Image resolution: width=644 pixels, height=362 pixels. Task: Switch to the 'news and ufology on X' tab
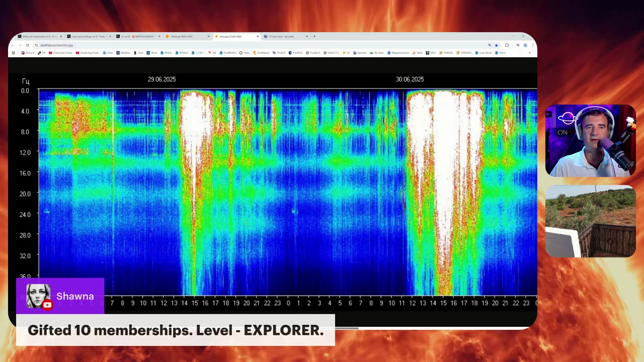point(89,36)
